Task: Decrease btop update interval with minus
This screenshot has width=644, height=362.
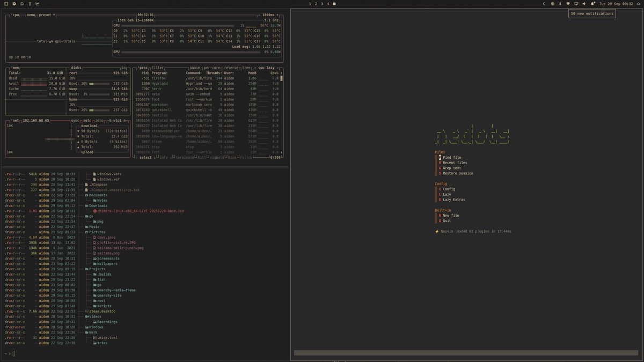Action: tap(258, 15)
